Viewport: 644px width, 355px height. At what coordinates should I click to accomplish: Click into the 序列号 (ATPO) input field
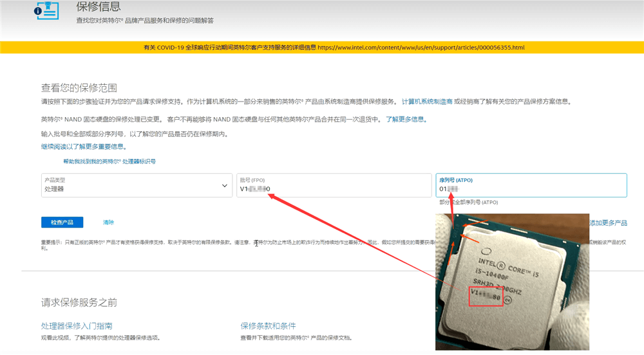click(x=531, y=189)
